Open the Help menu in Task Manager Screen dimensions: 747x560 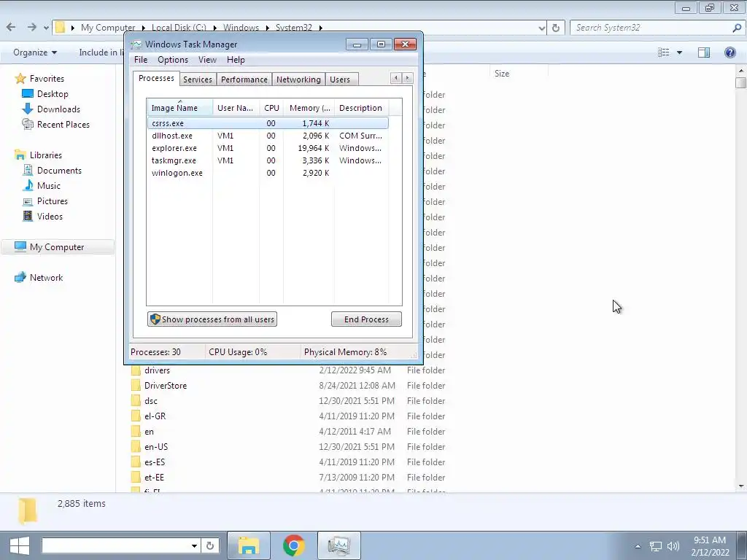[x=236, y=60]
